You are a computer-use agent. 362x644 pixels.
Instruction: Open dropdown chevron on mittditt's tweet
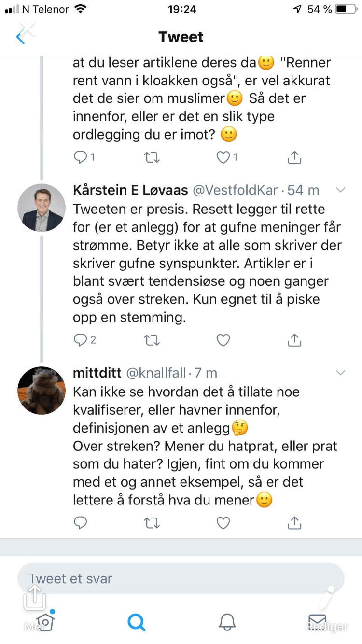coord(341,373)
